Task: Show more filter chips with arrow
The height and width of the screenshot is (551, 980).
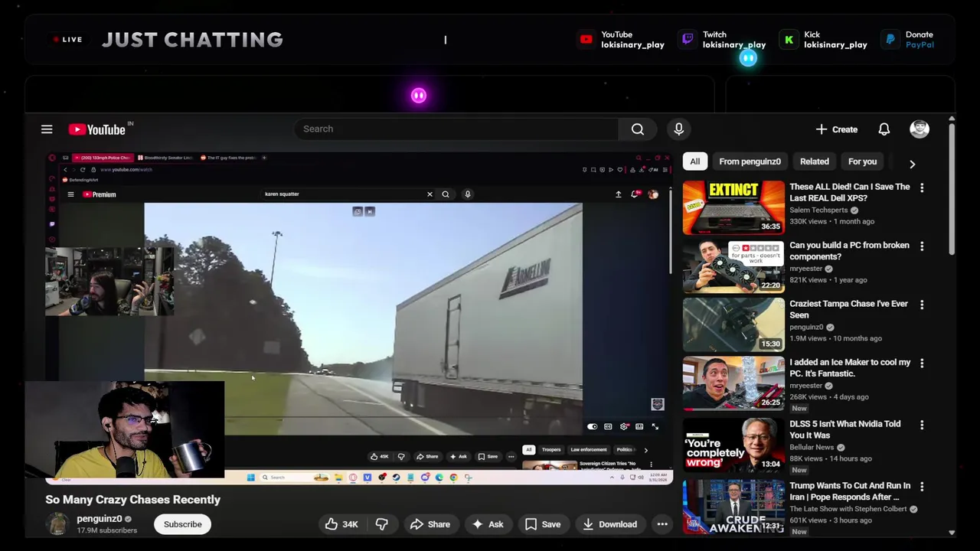Action: click(x=912, y=163)
